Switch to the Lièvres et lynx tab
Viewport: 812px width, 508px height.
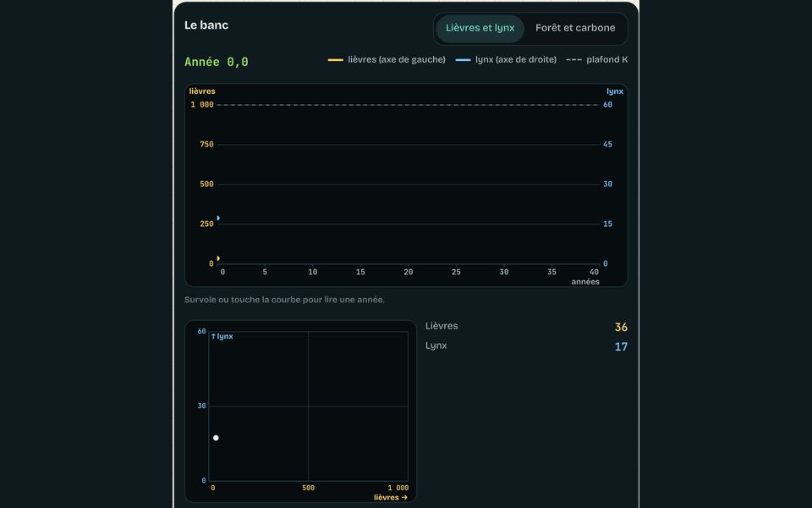tap(480, 28)
